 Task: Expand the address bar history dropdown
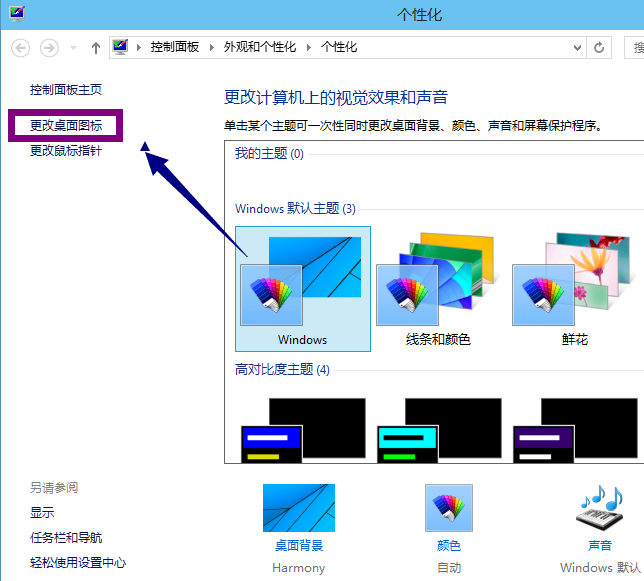577,47
